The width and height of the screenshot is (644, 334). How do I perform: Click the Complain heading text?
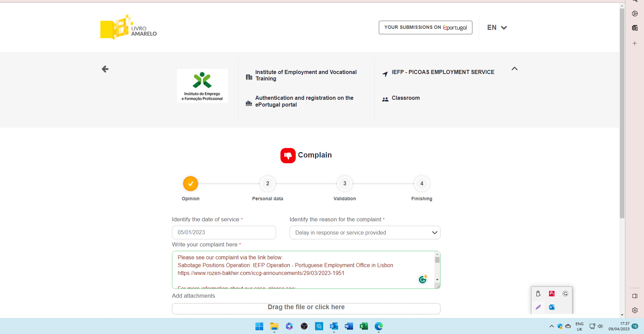click(315, 155)
